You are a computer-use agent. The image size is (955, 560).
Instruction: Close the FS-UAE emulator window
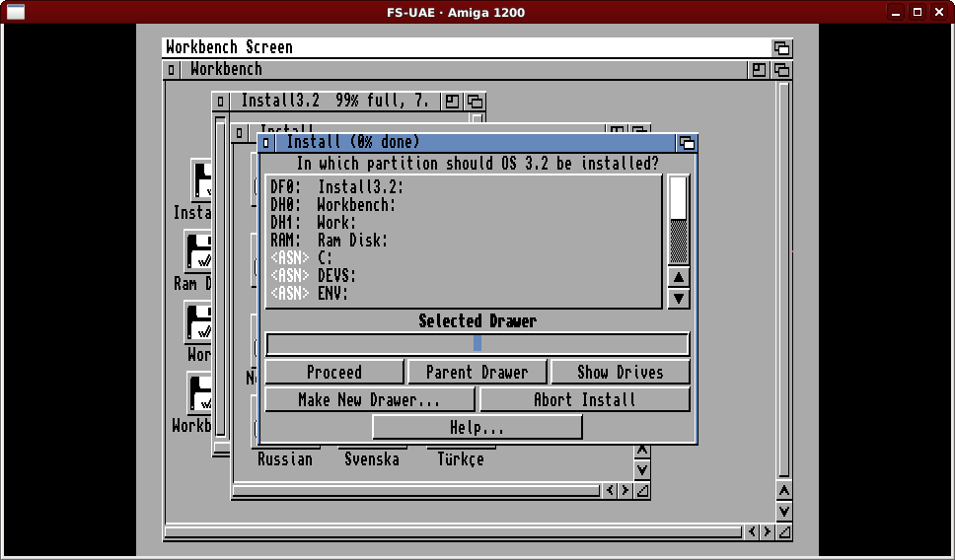[939, 12]
